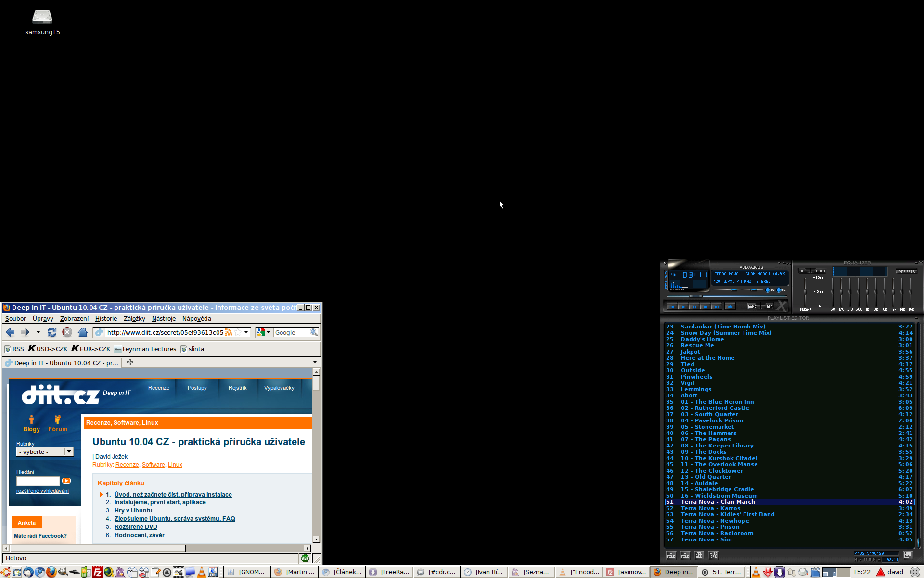The width and height of the screenshot is (924, 578).
Task: Click the Audacious eject button
Action: [x=730, y=307]
